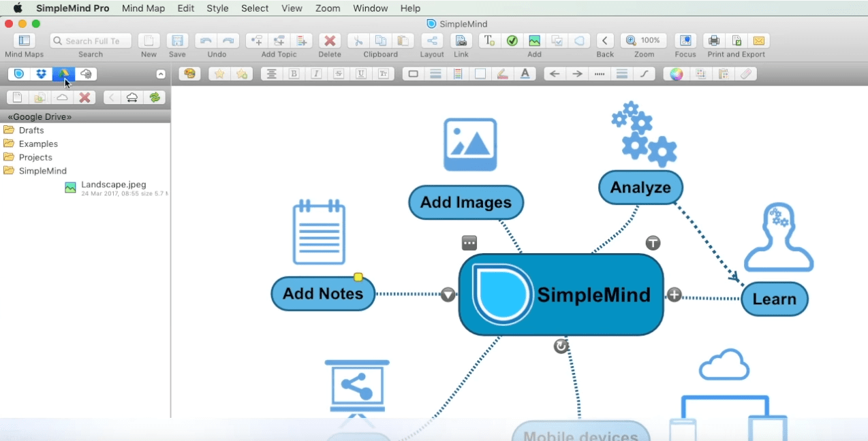The image size is (868, 441).
Task: Add a child topic from toolbar
Action: click(257, 41)
